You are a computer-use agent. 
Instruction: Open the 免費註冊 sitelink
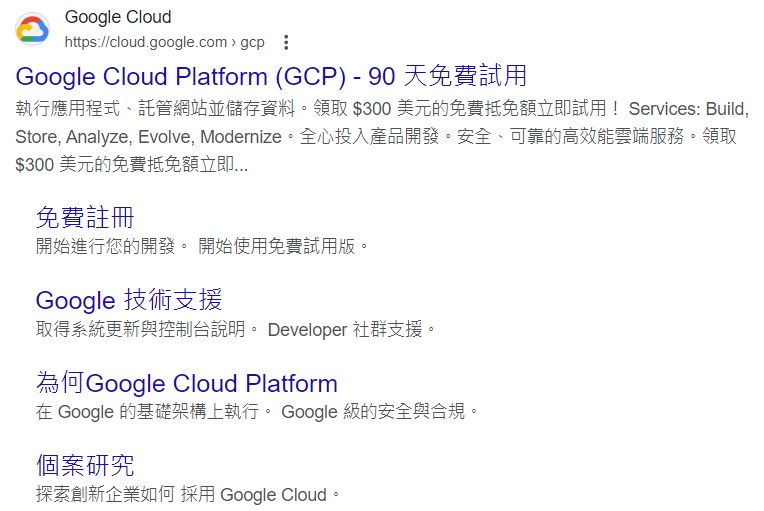(x=85, y=217)
